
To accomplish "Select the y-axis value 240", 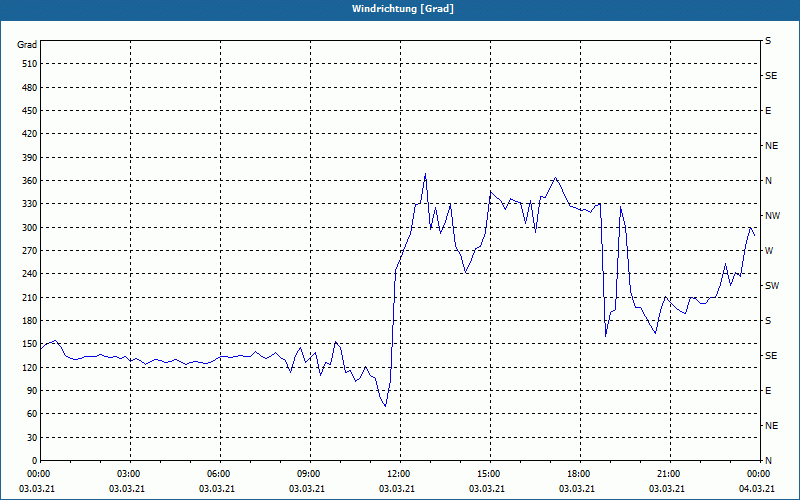I will [x=30, y=274].
